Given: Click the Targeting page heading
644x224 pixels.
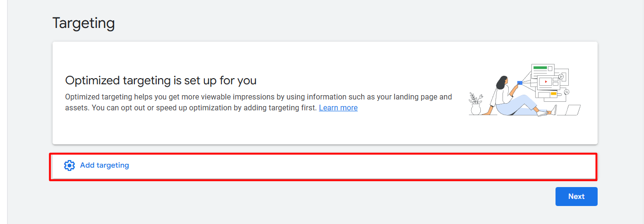Looking at the screenshot, I should pyautogui.click(x=84, y=23).
